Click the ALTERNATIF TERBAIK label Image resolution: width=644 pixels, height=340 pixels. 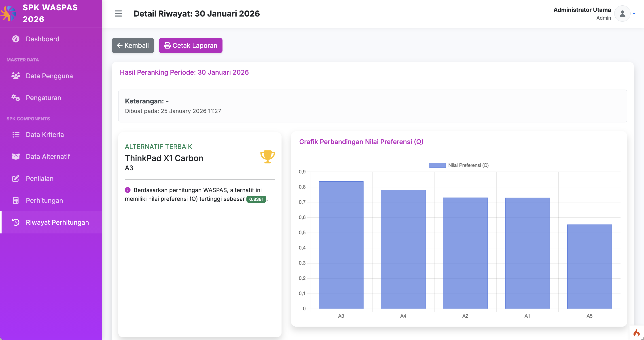coord(159,147)
